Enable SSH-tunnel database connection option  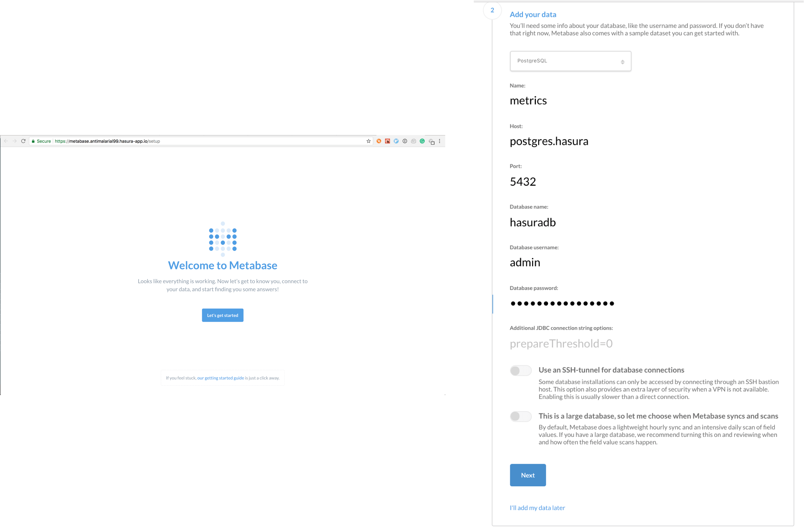coord(519,370)
